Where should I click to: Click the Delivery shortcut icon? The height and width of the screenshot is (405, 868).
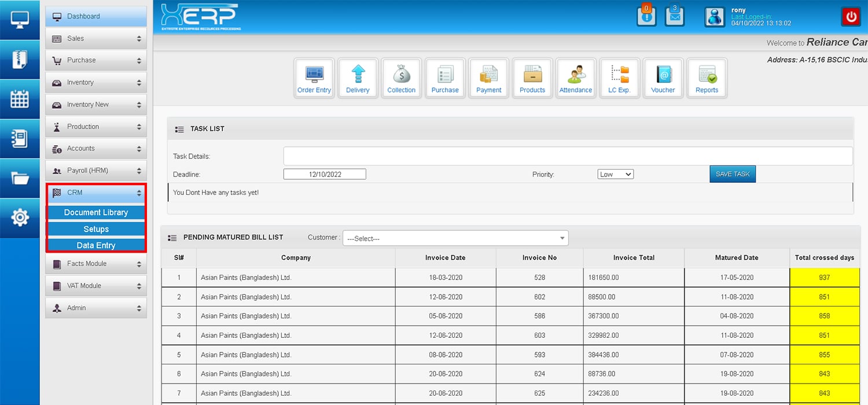(358, 78)
